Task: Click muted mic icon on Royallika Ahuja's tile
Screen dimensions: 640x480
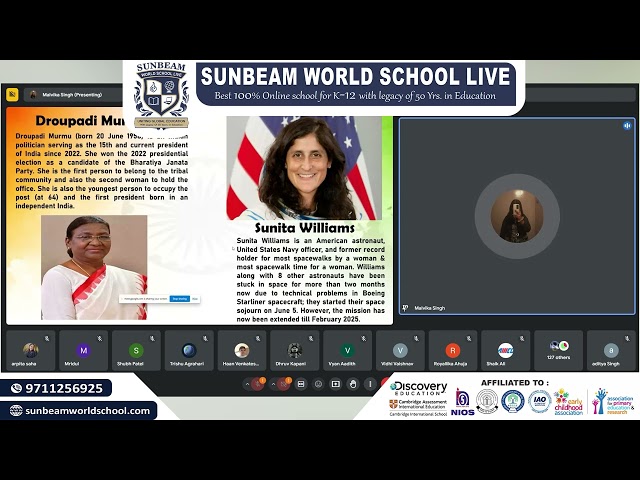Action: click(469, 338)
